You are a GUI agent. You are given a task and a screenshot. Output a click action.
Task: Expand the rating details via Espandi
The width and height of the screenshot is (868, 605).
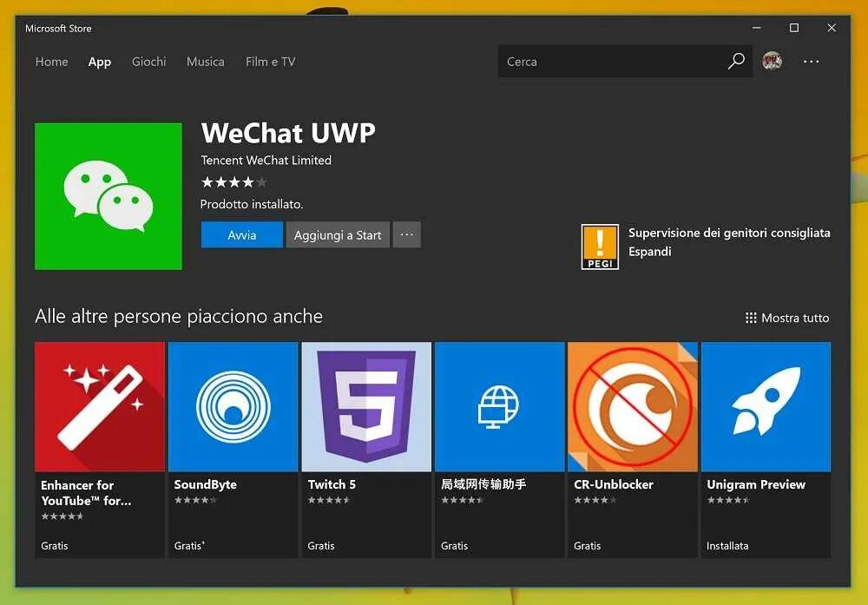(x=650, y=252)
